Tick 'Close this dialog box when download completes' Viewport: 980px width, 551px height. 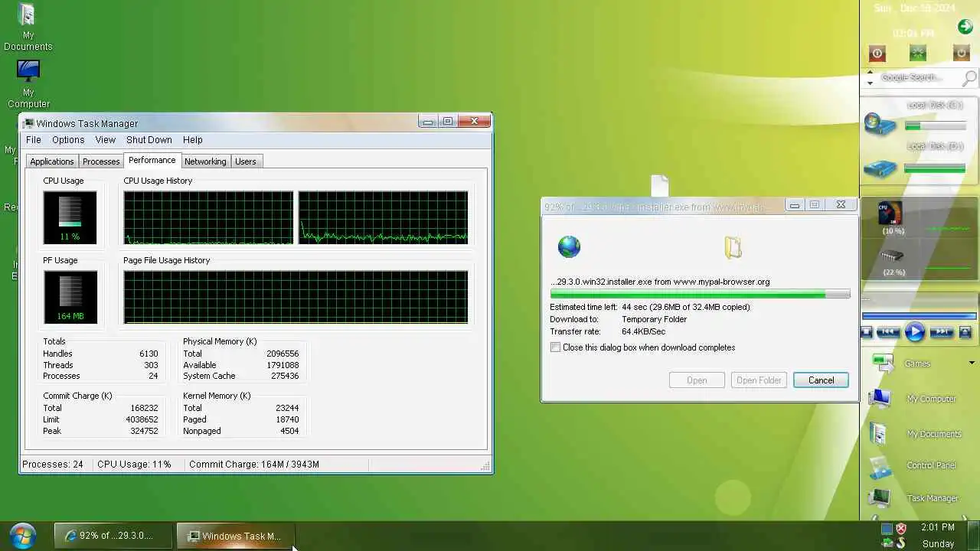click(x=555, y=347)
